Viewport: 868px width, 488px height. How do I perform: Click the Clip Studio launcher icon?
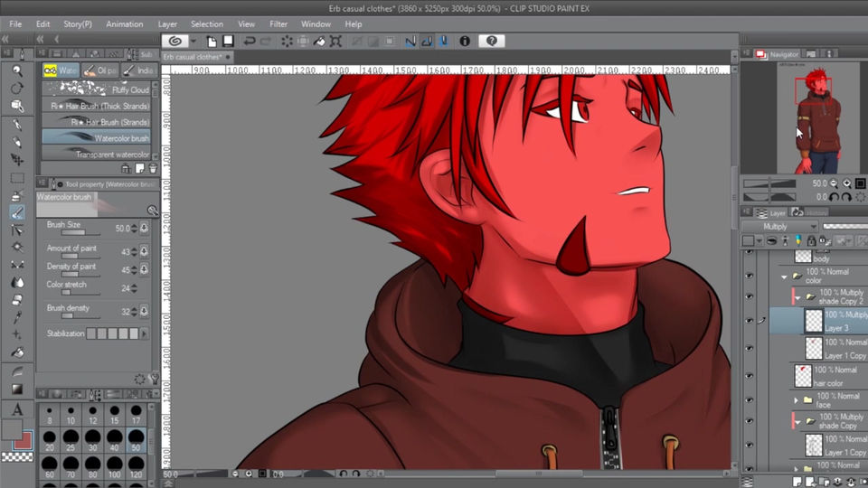[x=175, y=41]
